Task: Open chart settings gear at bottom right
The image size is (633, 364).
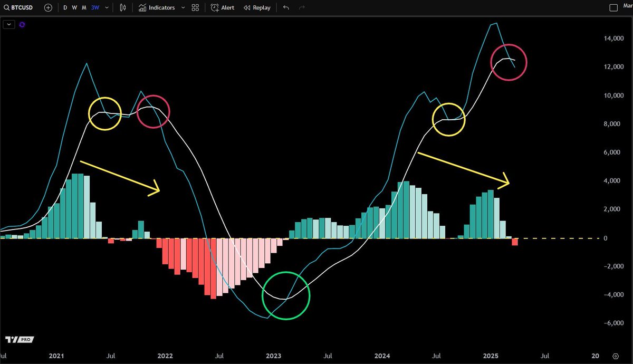Action: coord(616,356)
